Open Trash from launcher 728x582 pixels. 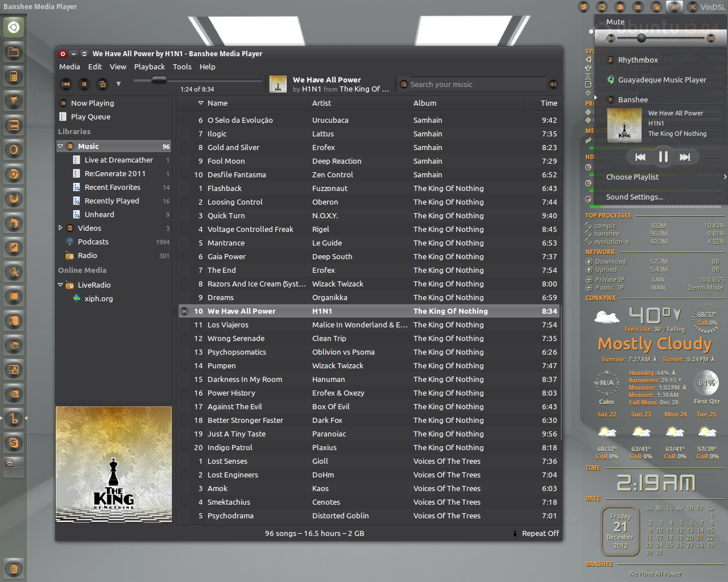[x=14, y=568]
